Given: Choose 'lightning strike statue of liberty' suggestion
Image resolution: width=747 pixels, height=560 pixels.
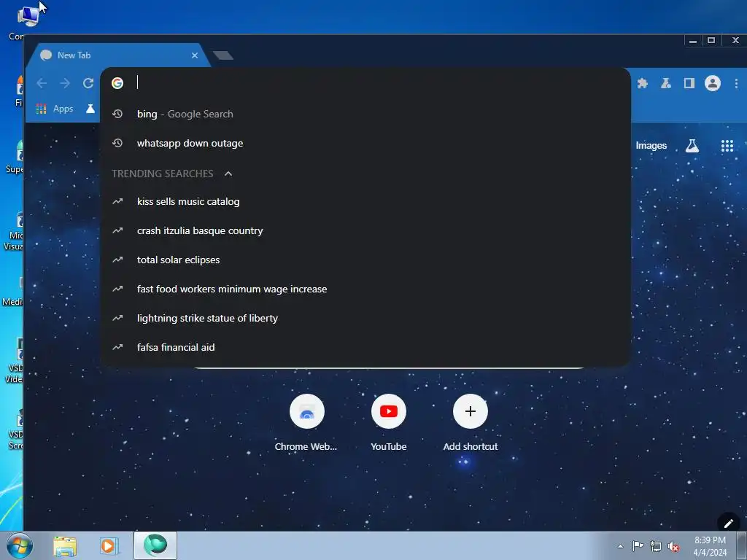Looking at the screenshot, I should point(365,318).
